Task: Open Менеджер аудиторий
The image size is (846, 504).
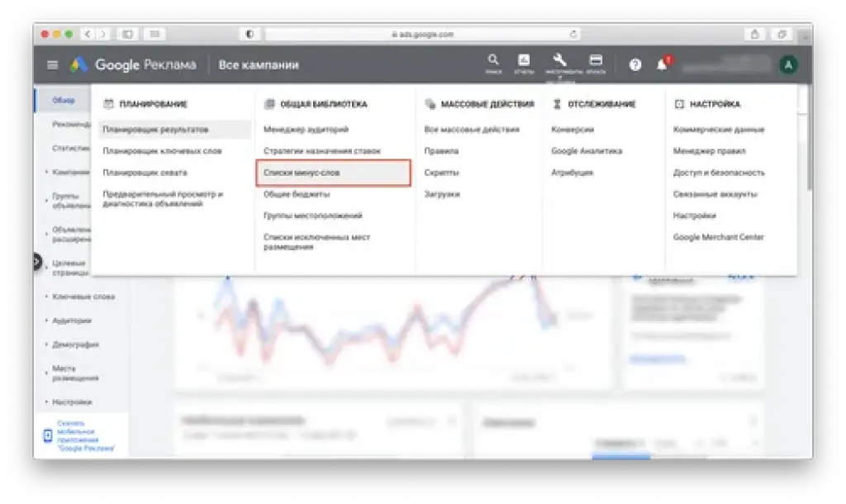Action: (x=306, y=130)
